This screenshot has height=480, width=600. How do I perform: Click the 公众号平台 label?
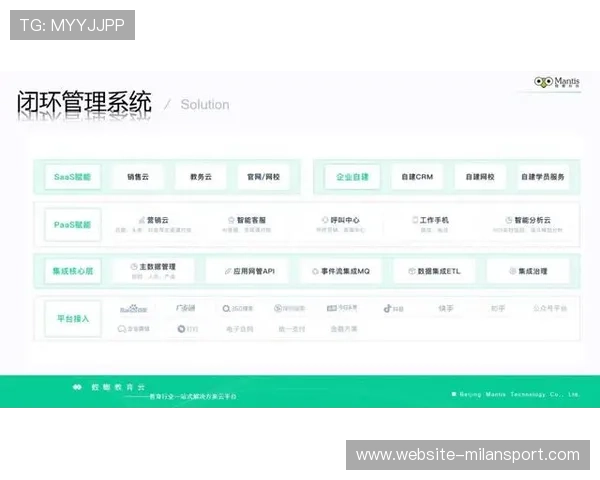tap(550, 308)
